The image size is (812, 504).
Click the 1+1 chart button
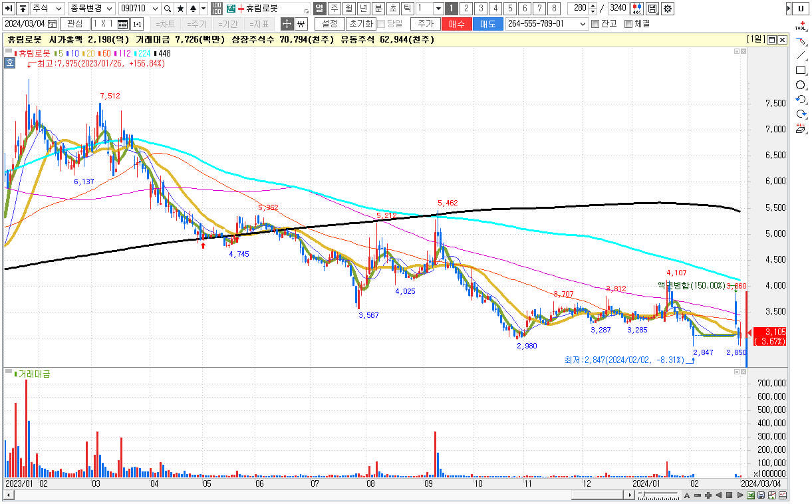(x=136, y=24)
